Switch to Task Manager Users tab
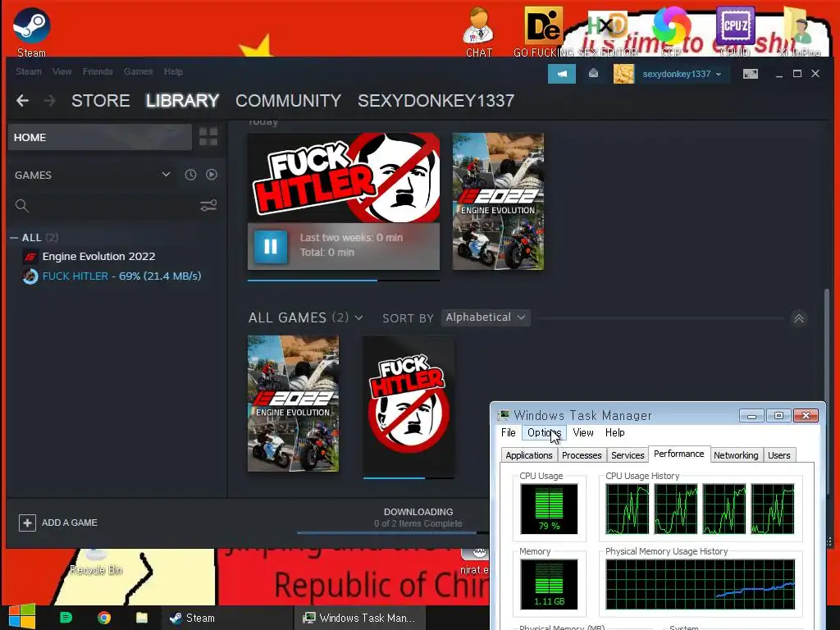The image size is (840, 630). point(778,455)
